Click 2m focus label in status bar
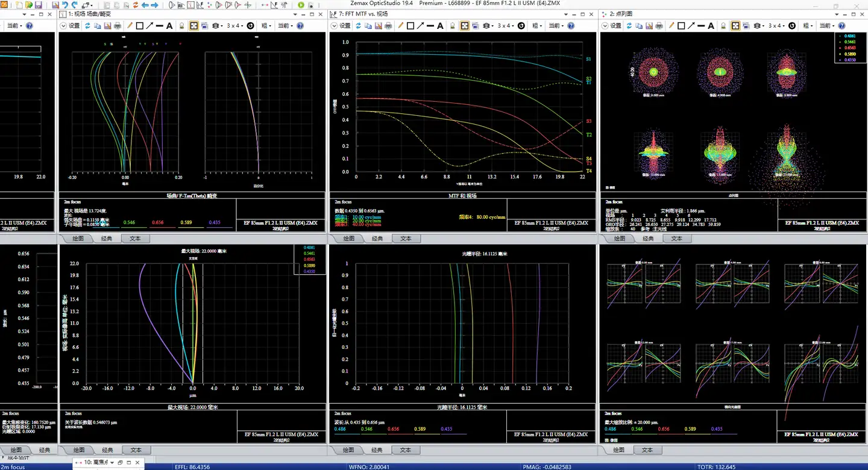Image resolution: width=868 pixels, height=470 pixels. click(13, 467)
